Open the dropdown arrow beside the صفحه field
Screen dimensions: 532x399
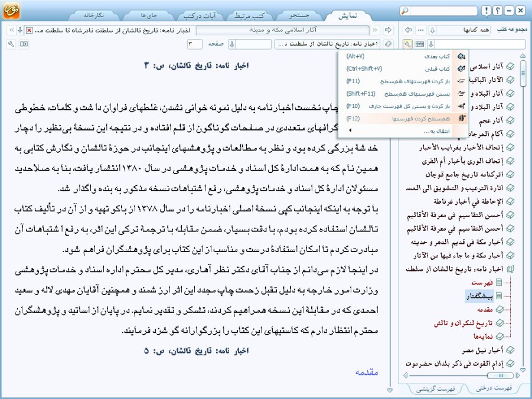231,44
